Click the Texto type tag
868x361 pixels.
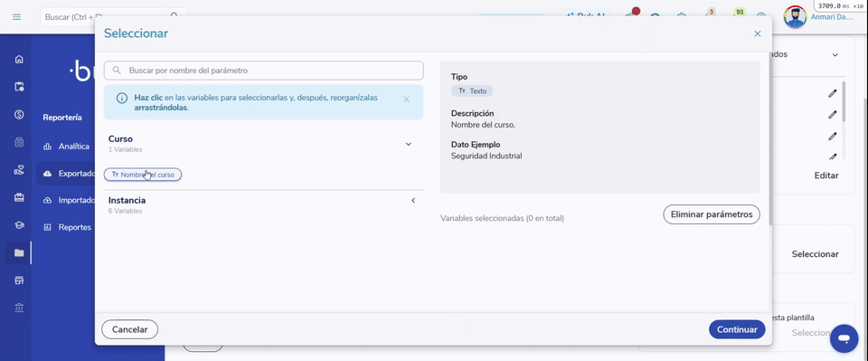point(472,90)
